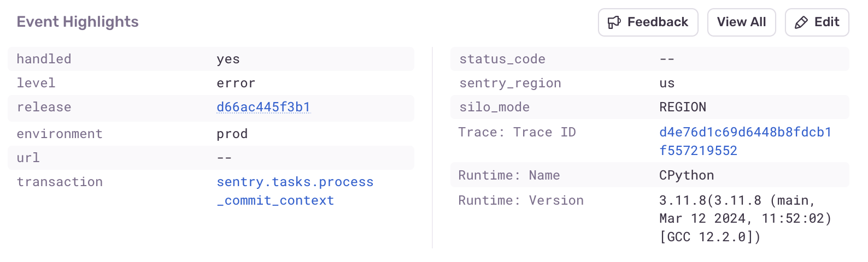
Task: Click the pencil icon in Edit button
Action: click(801, 22)
